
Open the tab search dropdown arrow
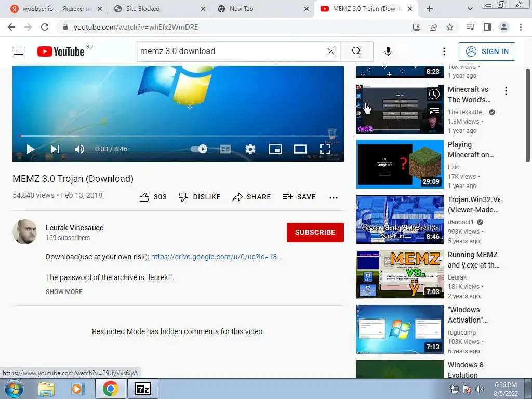pos(470,9)
